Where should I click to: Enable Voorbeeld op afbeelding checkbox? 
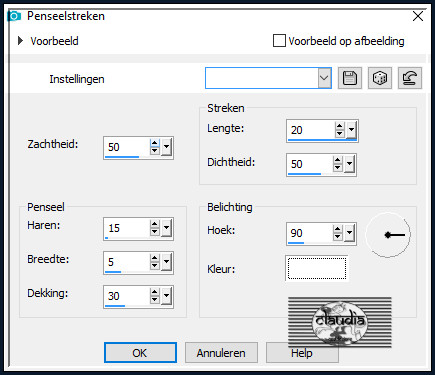click(x=279, y=41)
